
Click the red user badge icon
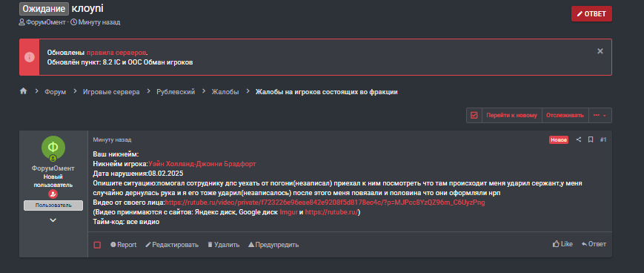pyautogui.click(x=53, y=194)
